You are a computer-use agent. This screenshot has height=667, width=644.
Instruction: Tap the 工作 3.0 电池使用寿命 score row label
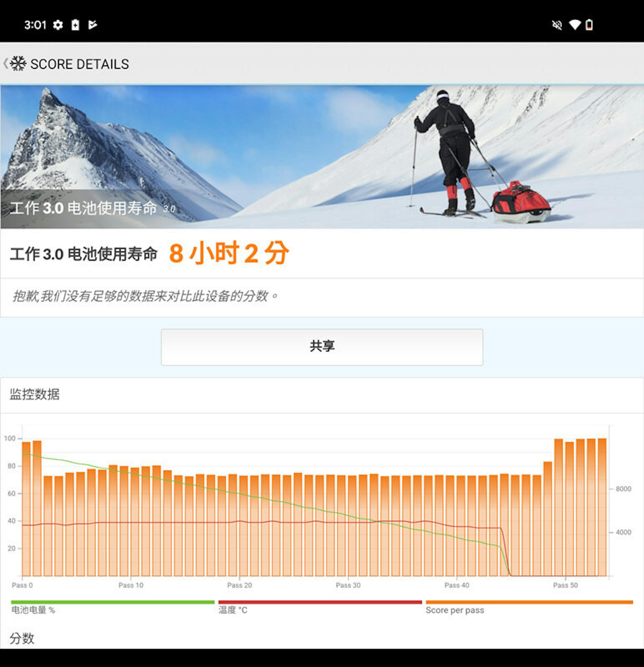[x=84, y=254]
